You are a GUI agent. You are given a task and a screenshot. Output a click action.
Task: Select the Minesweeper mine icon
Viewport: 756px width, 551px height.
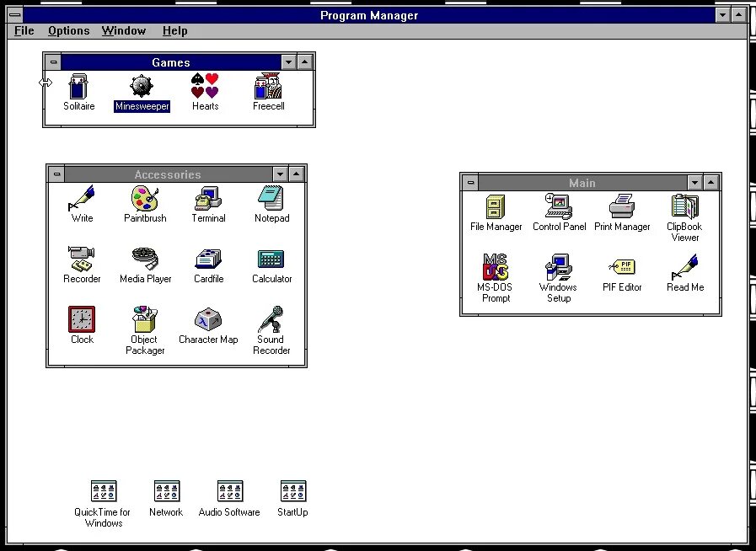(x=142, y=86)
